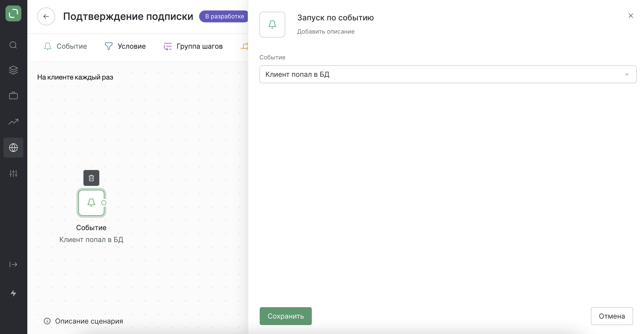Click the scenario title "Подтверждение подписки"

coord(128,16)
